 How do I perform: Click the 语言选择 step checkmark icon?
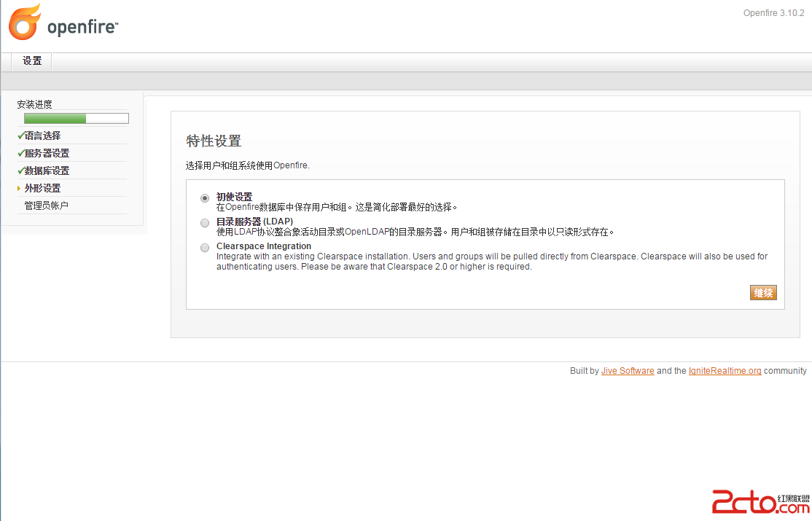[x=20, y=136]
